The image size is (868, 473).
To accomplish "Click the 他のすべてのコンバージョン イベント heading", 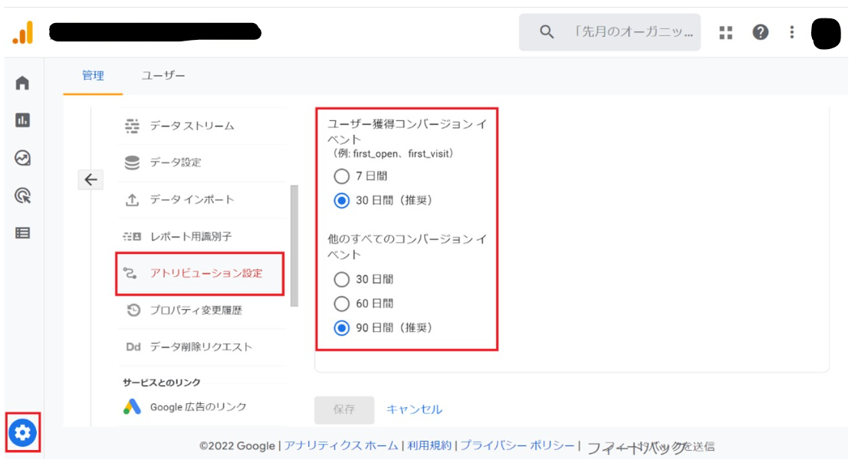I will 407,247.
